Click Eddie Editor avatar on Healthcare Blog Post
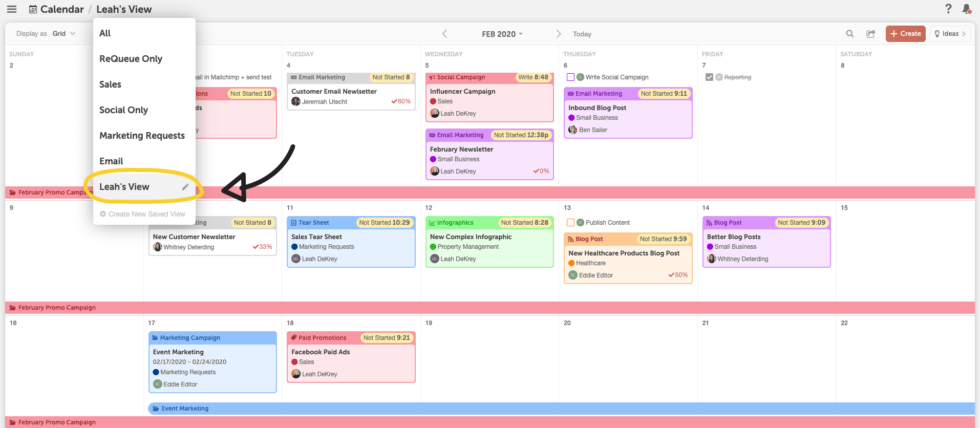Screen dimensions: 980x428 pyautogui.click(x=573, y=275)
